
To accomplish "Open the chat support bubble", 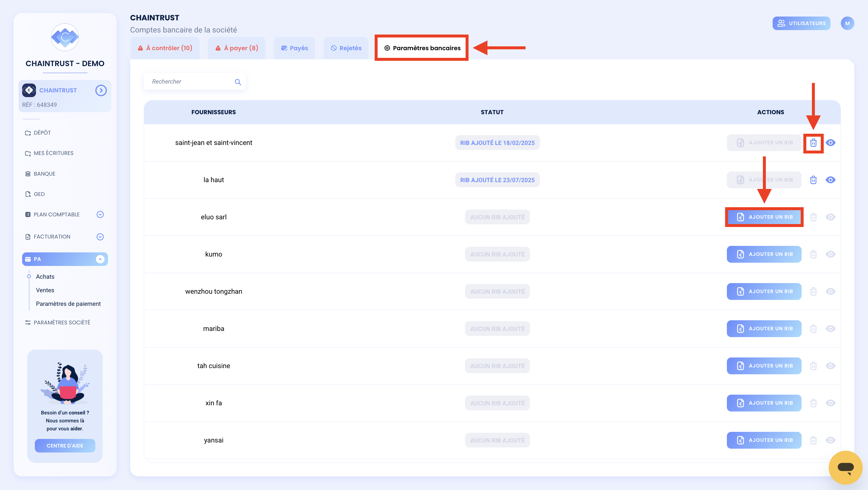I will [846, 468].
